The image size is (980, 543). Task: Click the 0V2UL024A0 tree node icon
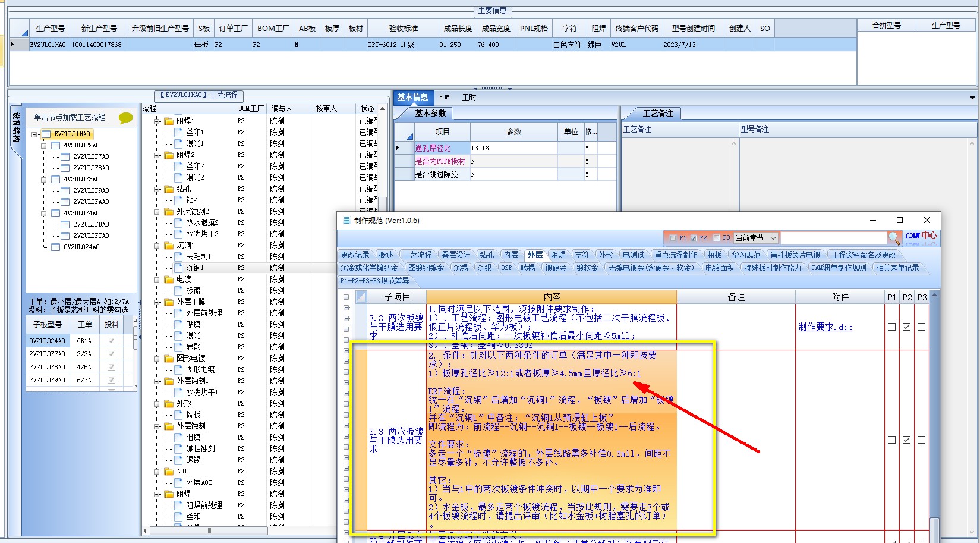56,247
